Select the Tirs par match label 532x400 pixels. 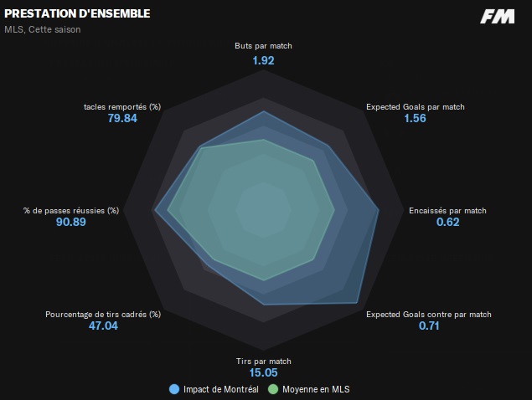(x=263, y=361)
